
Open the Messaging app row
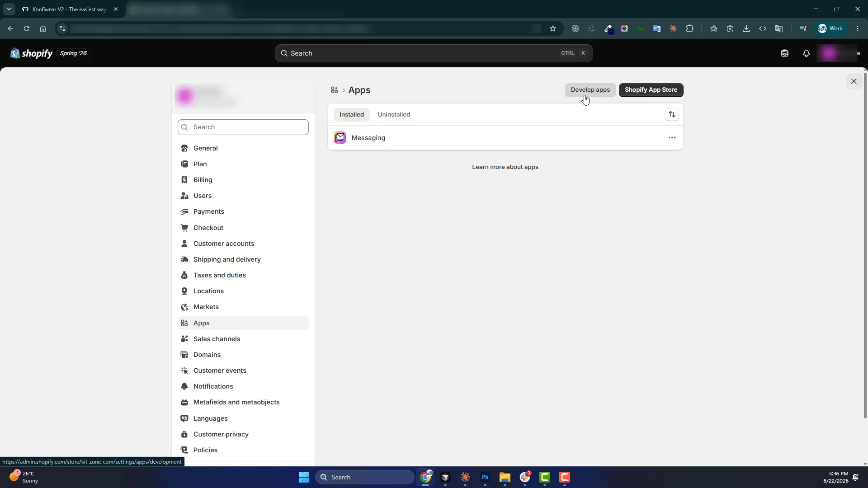505,138
